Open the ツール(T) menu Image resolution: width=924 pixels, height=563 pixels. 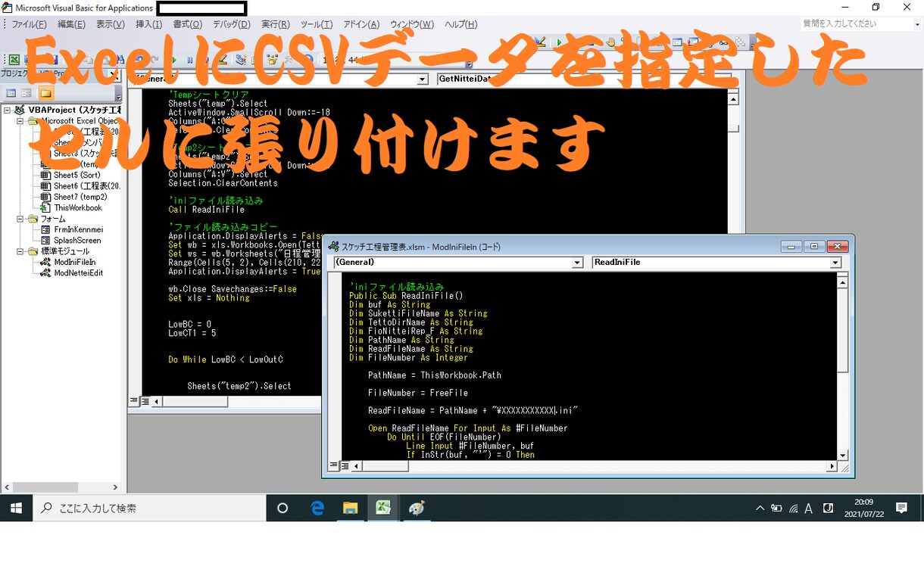[317, 24]
